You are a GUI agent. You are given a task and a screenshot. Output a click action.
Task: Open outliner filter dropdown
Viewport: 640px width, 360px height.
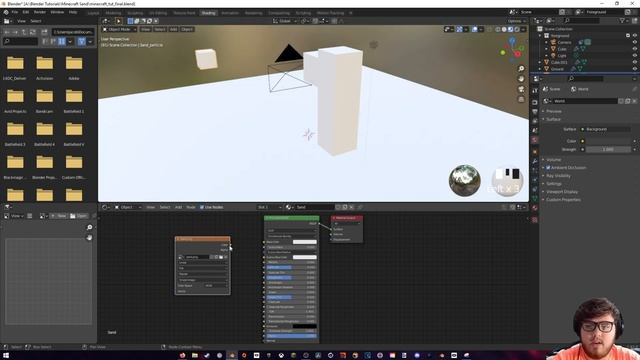624,20
